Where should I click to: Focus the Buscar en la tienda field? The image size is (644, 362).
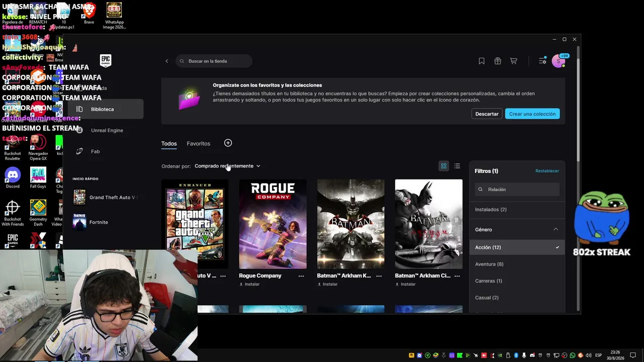point(214,61)
